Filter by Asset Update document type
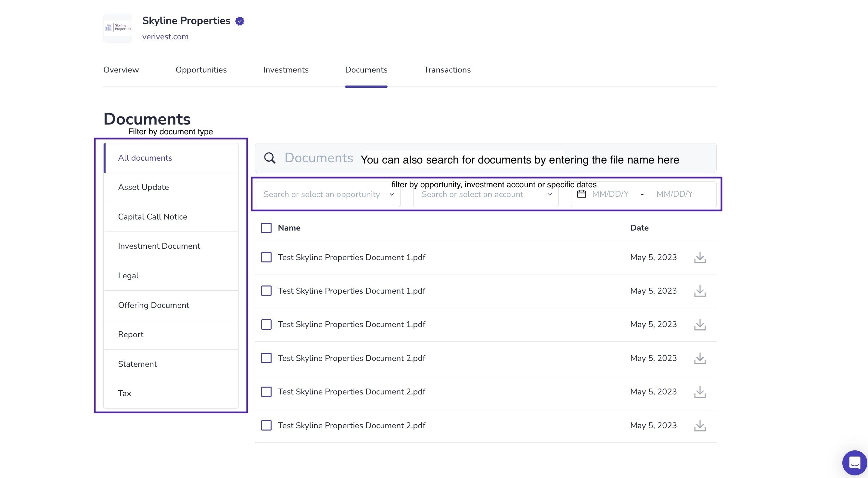 point(171,187)
